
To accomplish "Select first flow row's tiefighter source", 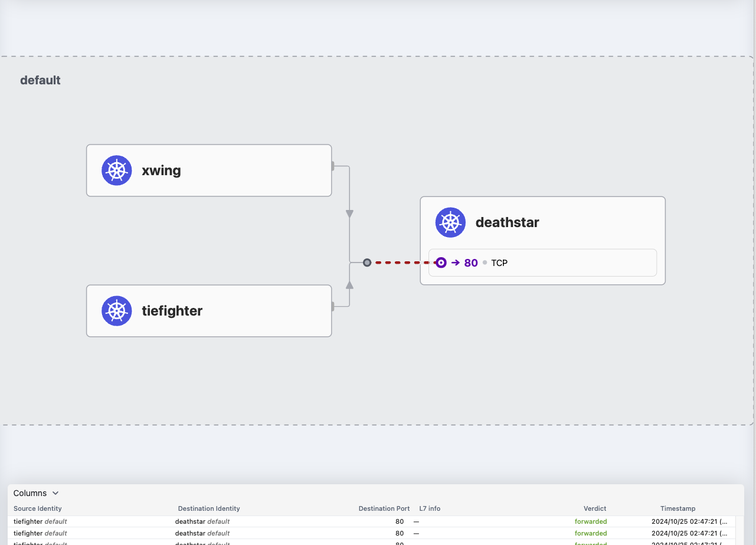I will coord(40,521).
